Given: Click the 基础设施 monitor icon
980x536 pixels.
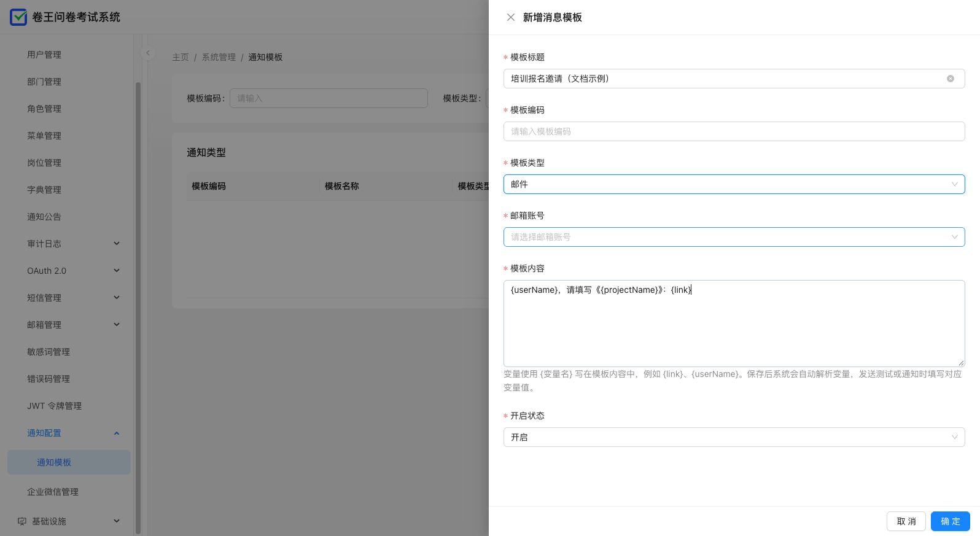Looking at the screenshot, I should click(x=22, y=521).
